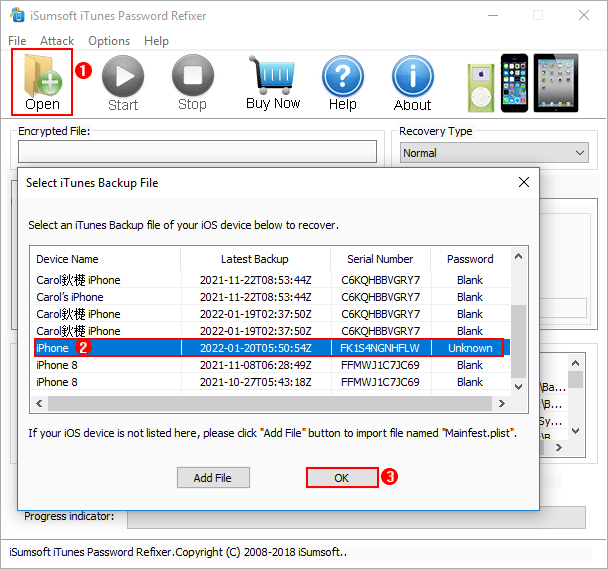The height and width of the screenshot is (569, 608).
Task: Click the app logo in title bar
Action: pyautogui.click(x=17, y=15)
